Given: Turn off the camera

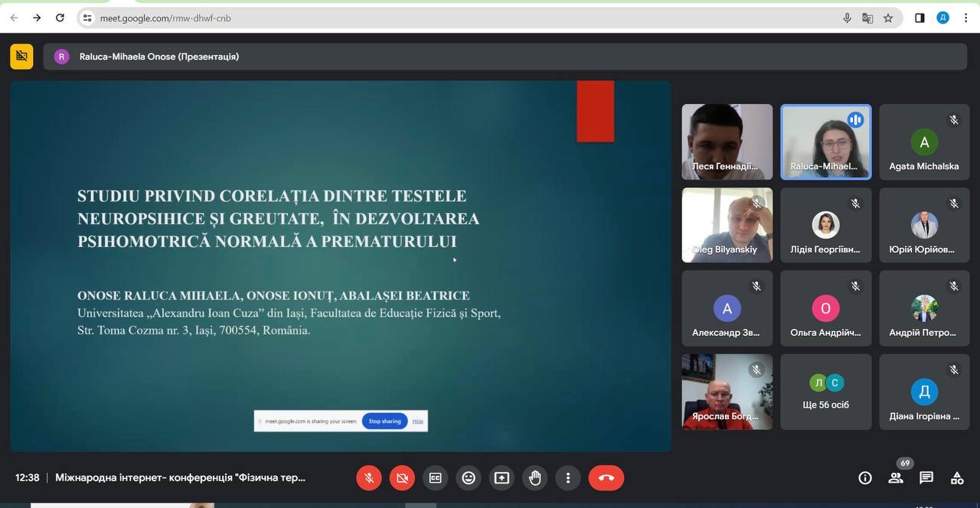Looking at the screenshot, I should point(402,477).
